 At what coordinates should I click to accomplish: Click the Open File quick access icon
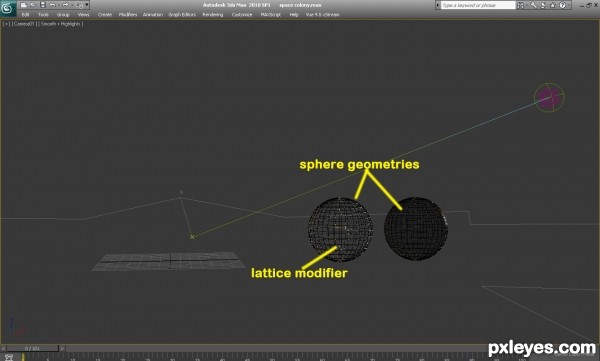coord(33,5)
